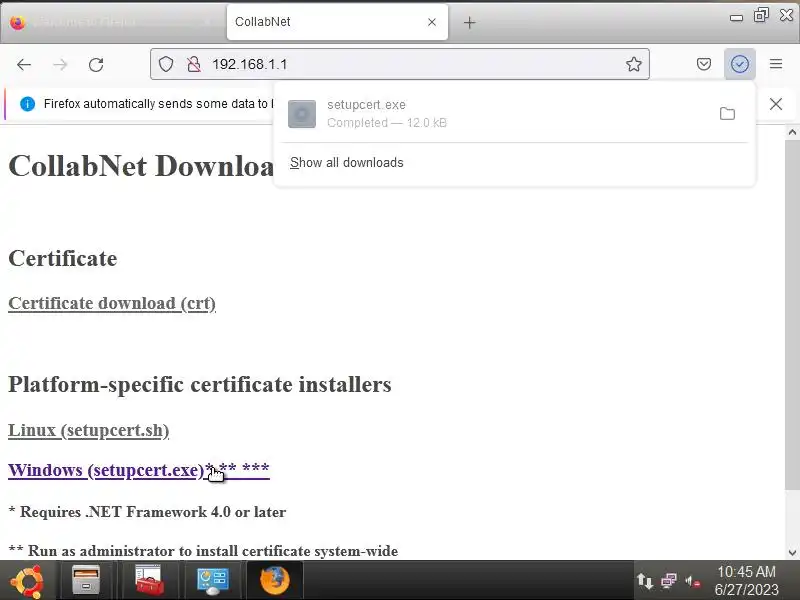Open the tracking protection shield icon
Image resolution: width=800 pixels, height=600 pixels.
[x=166, y=64]
